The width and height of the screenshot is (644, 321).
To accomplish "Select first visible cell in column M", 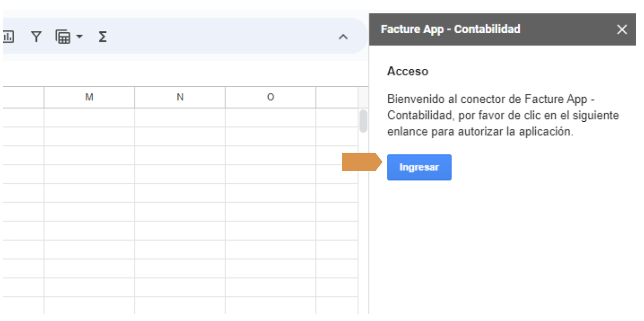I will 89,118.
